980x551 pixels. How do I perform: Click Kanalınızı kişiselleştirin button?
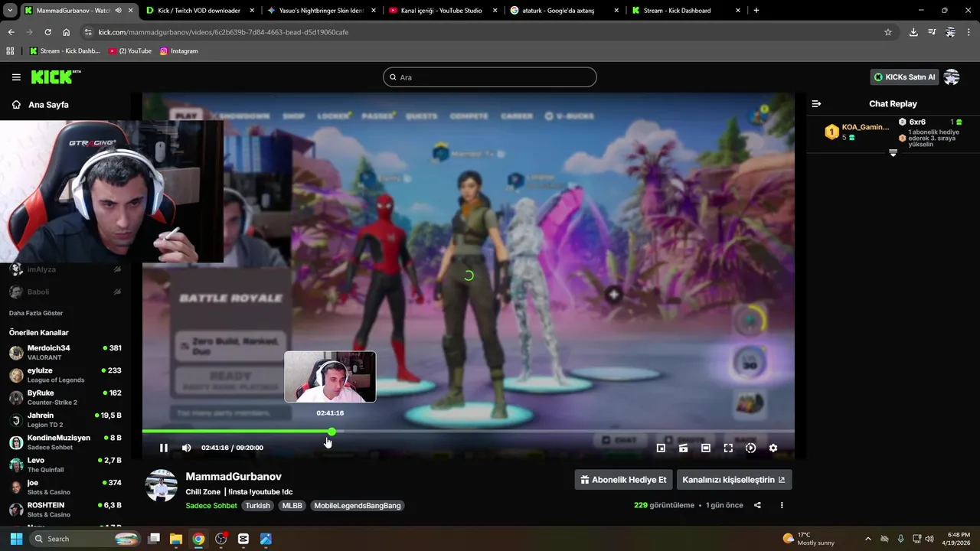click(733, 480)
